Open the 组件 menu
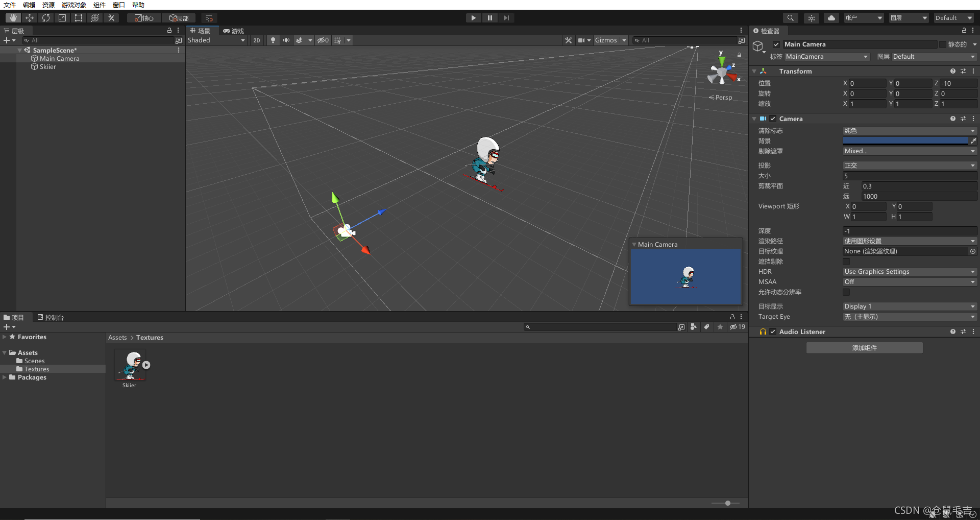 (100, 5)
